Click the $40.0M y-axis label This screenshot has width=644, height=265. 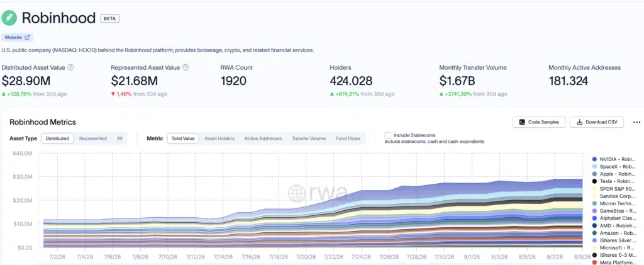(x=23, y=153)
